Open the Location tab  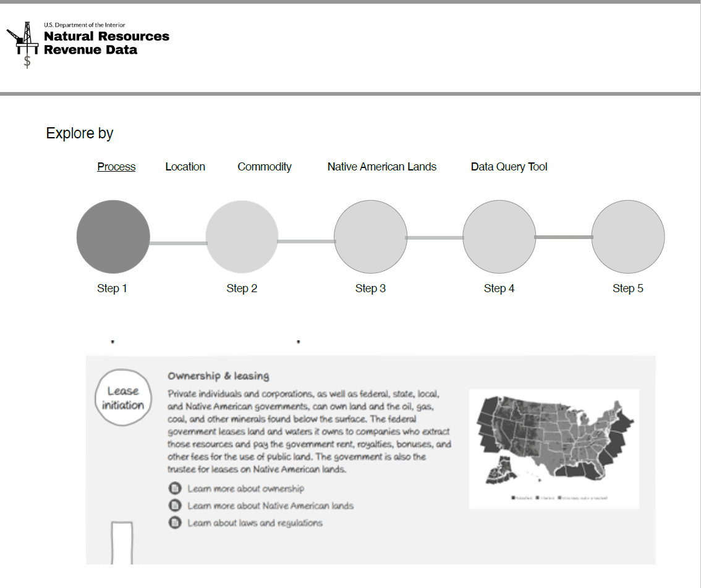(185, 167)
